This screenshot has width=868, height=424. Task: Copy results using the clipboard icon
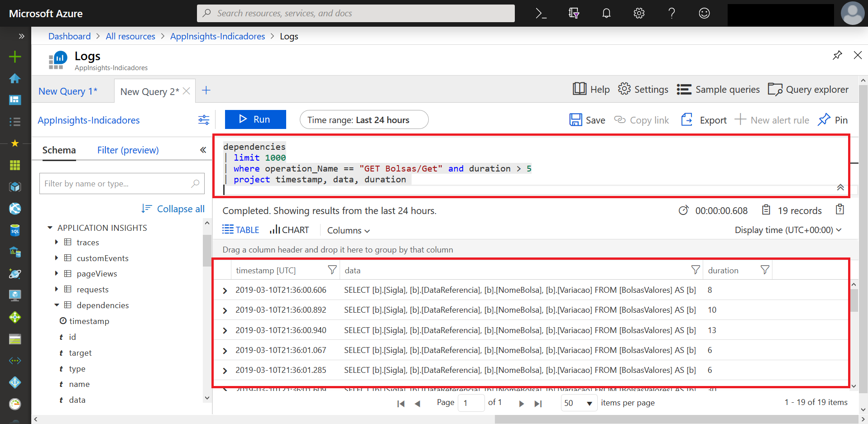[x=840, y=210]
